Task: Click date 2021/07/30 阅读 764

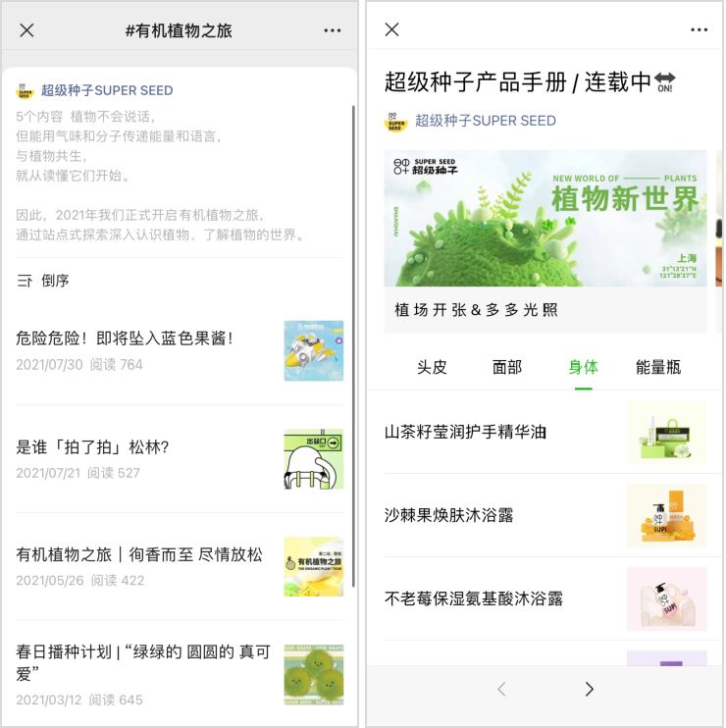Action: (x=79, y=365)
